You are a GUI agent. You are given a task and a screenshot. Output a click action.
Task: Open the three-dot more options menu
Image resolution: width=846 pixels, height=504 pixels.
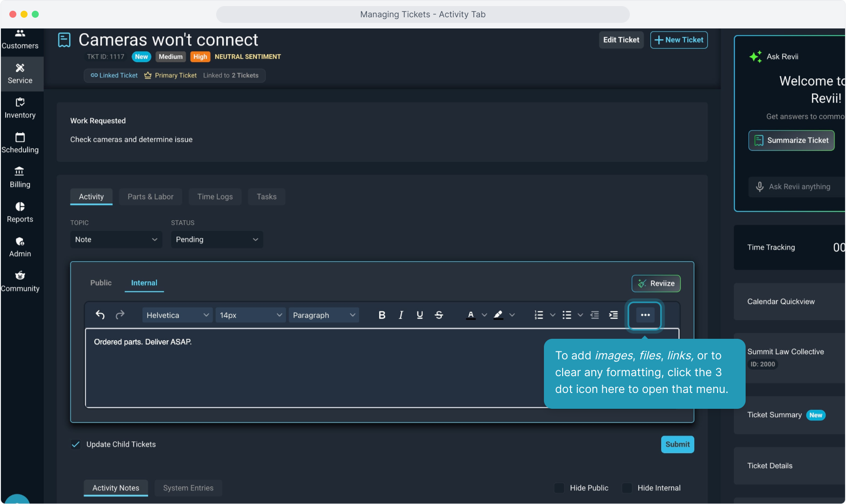pyautogui.click(x=645, y=315)
